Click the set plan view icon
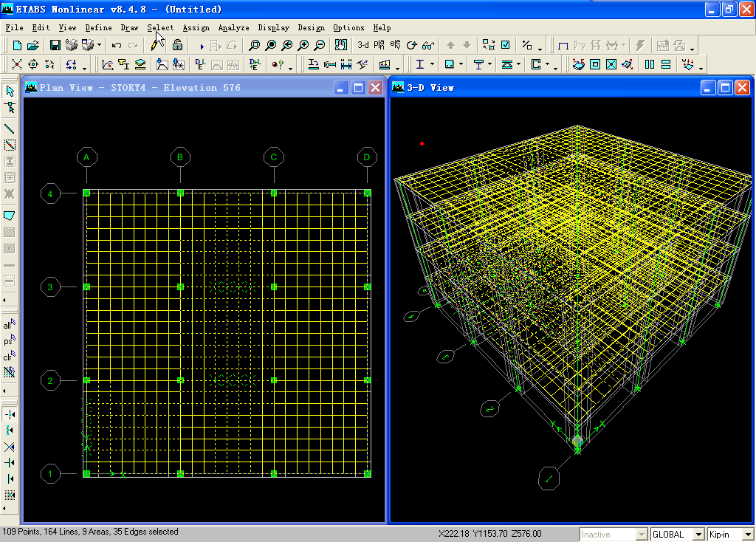The height and width of the screenshot is (542, 756). 379,45
